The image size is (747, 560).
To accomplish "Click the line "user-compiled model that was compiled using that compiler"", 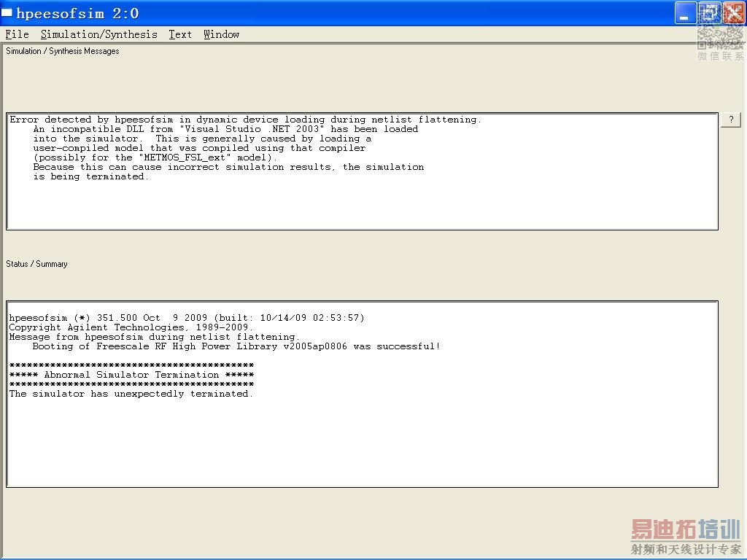I will (200, 148).
